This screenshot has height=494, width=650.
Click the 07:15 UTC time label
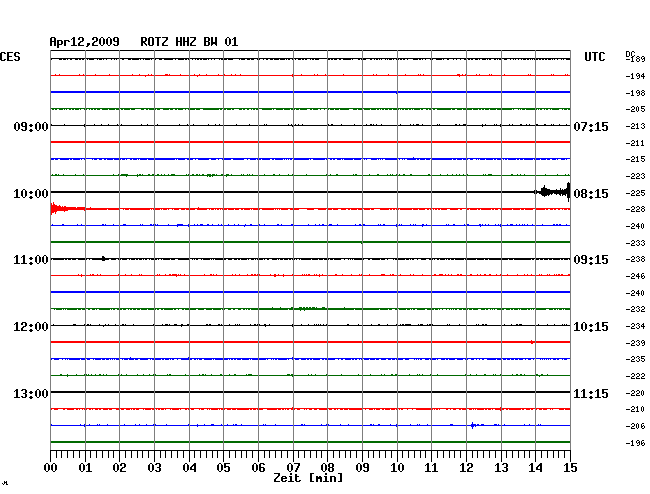click(x=591, y=126)
